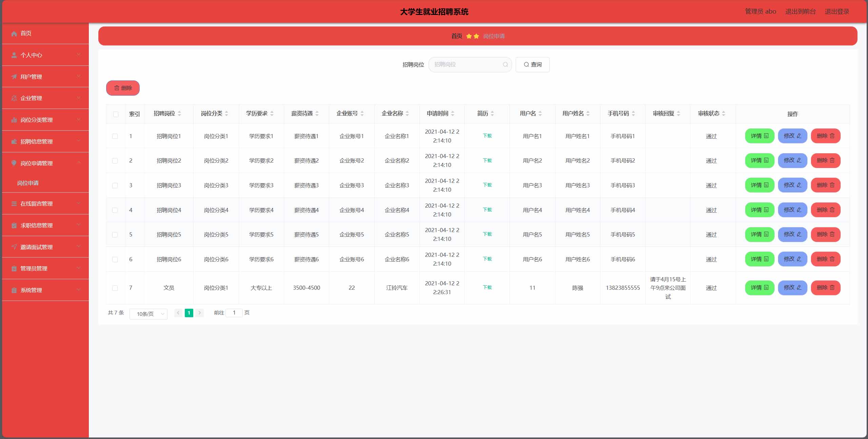Open 管理员管理 in the sidebar

[x=45, y=268]
